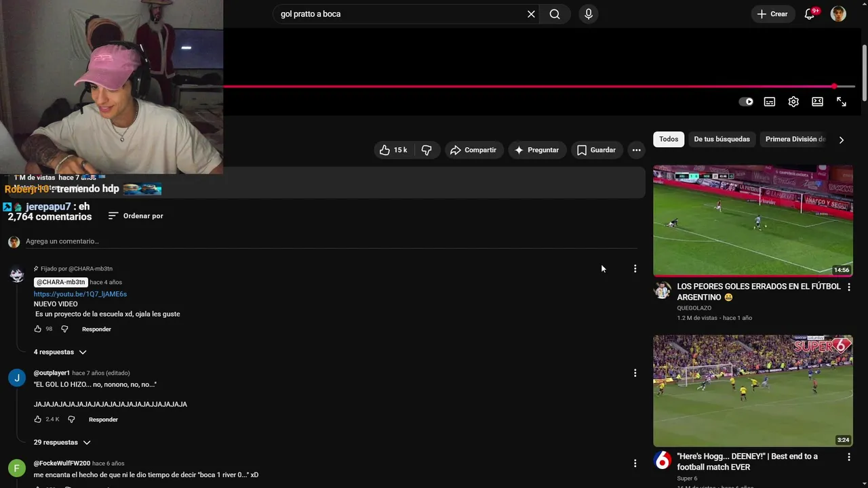This screenshot has width=868, height=488.
Task: Open the Super 6 channel avatar
Action: pos(662,461)
